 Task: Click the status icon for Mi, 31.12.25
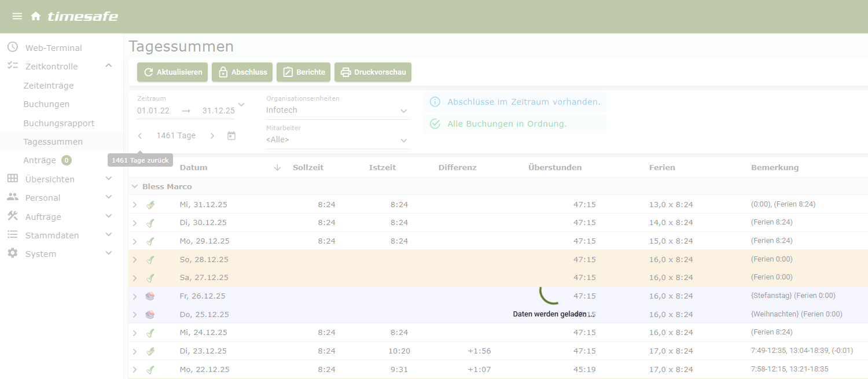tap(150, 204)
